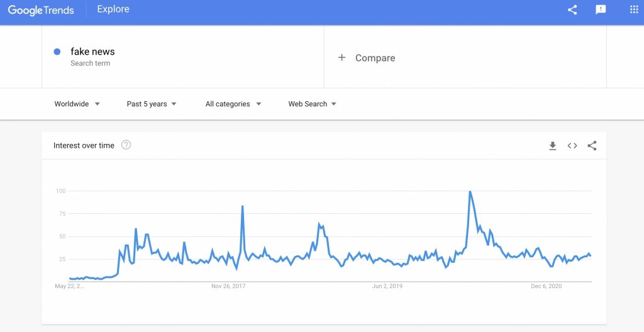Click the embed code icon on chart
The image size is (644, 332).
[x=572, y=145]
